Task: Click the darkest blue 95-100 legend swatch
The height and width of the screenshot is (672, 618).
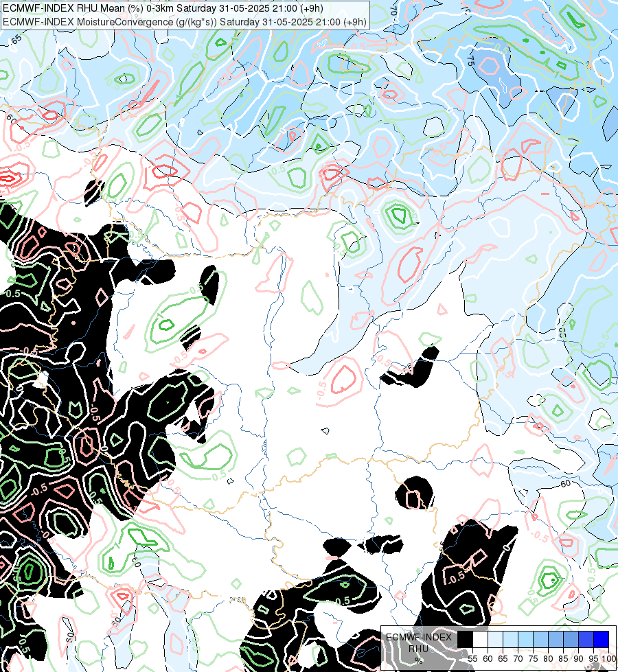Action: point(601,639)
